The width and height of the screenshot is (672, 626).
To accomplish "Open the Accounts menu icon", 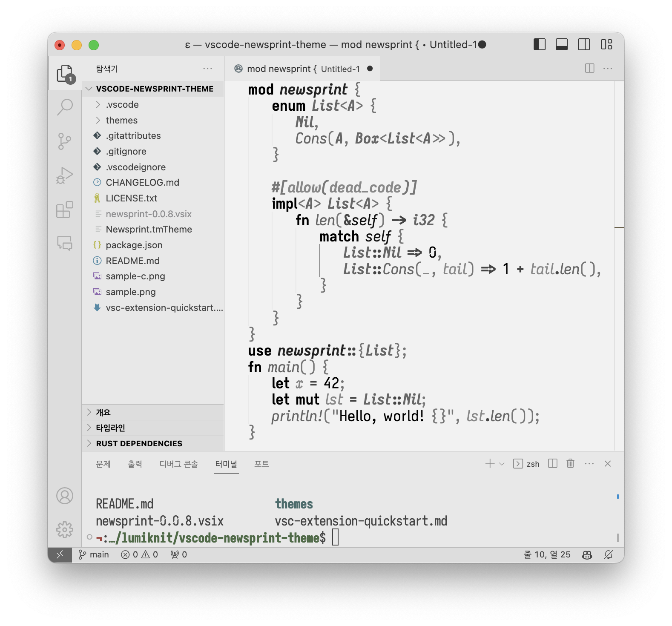I will click(x=65, y=496).
